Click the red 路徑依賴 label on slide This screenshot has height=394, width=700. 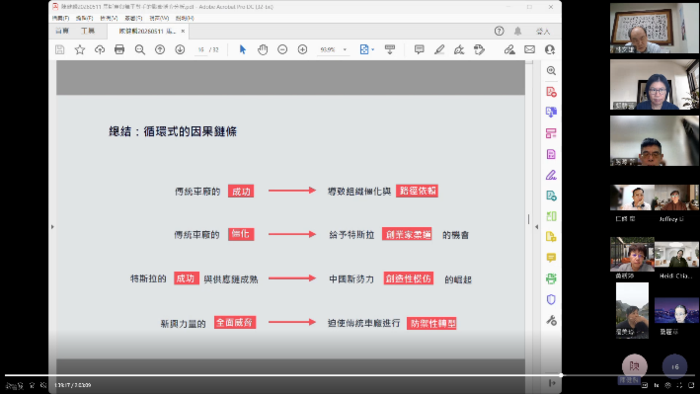pyautogui.click(x=417, y=191)
